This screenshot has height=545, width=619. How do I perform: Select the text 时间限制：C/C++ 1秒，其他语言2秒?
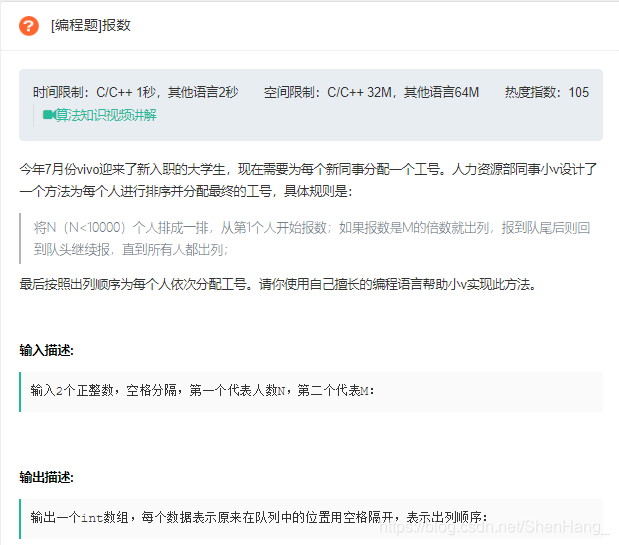[x=135, y=92]
